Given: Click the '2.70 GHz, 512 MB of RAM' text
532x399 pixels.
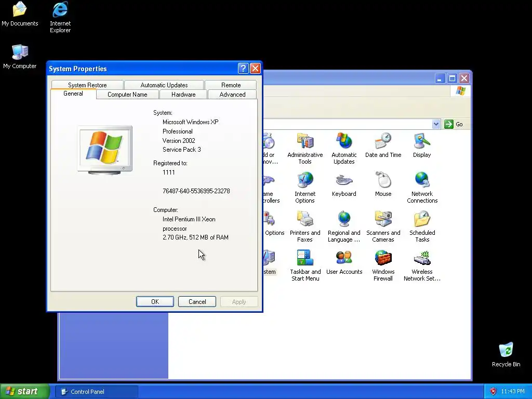Looking at the screenshot, I should [195, 237].
